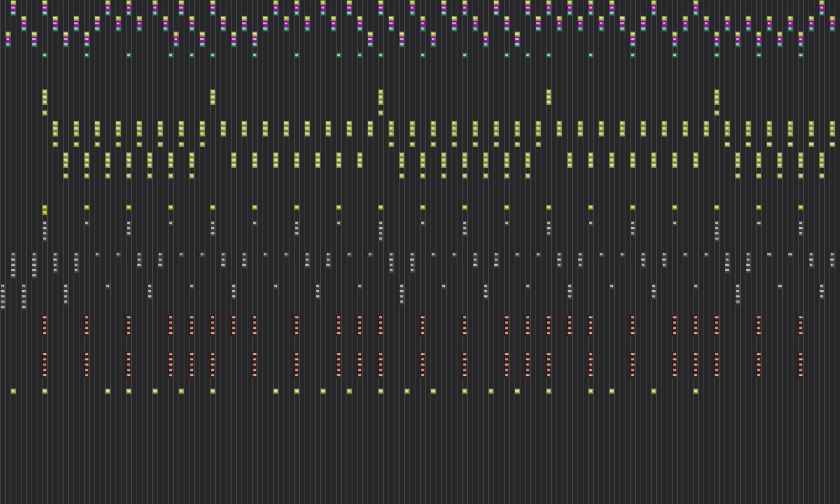Click the rightmost bright yellow note block
Screen dimensions: 840x504
801,207
